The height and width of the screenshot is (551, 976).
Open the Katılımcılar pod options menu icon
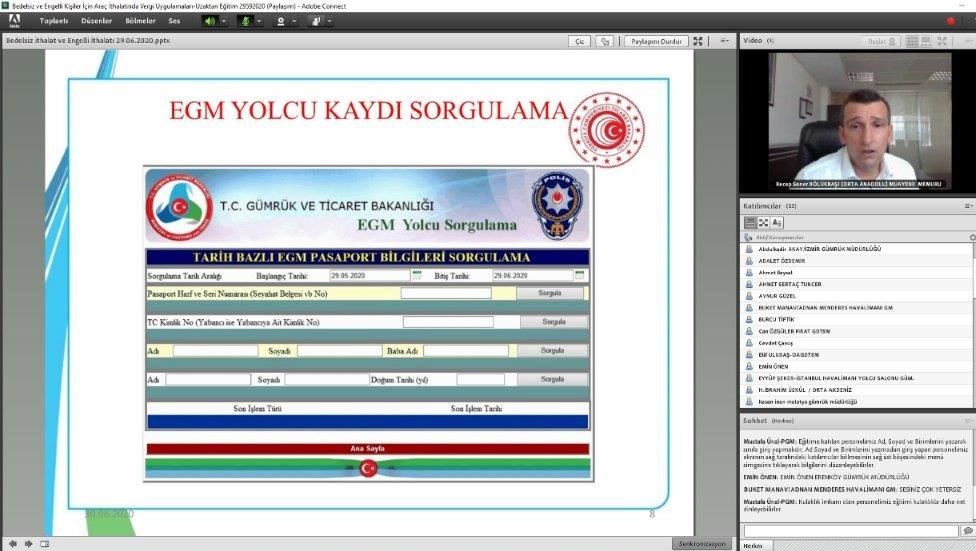tap(967, 205)
